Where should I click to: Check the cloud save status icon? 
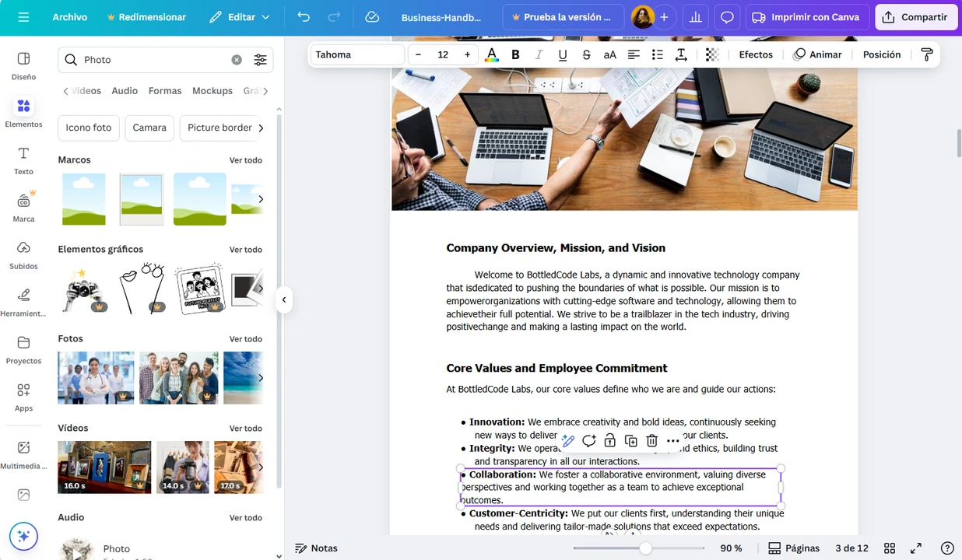click(x=372, y=17)
